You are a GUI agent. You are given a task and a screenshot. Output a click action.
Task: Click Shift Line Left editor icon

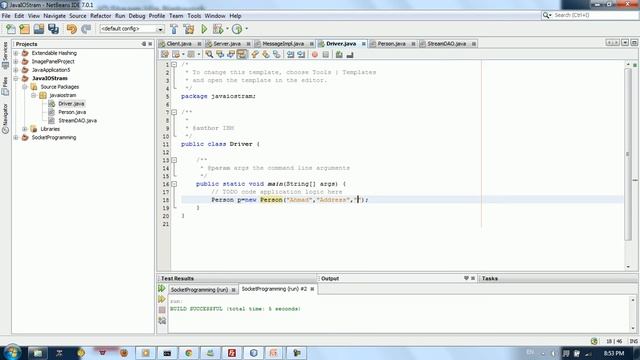point(290,54)
